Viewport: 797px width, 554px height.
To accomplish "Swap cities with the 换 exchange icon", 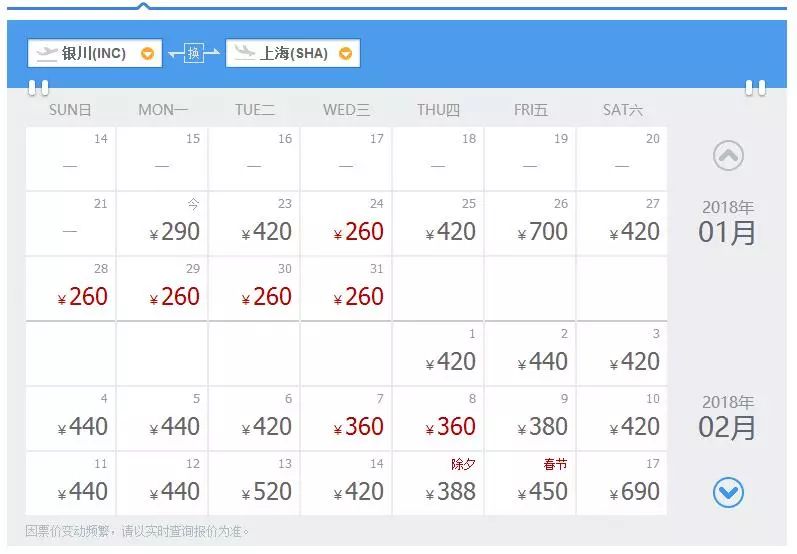I will coord(193,53).
